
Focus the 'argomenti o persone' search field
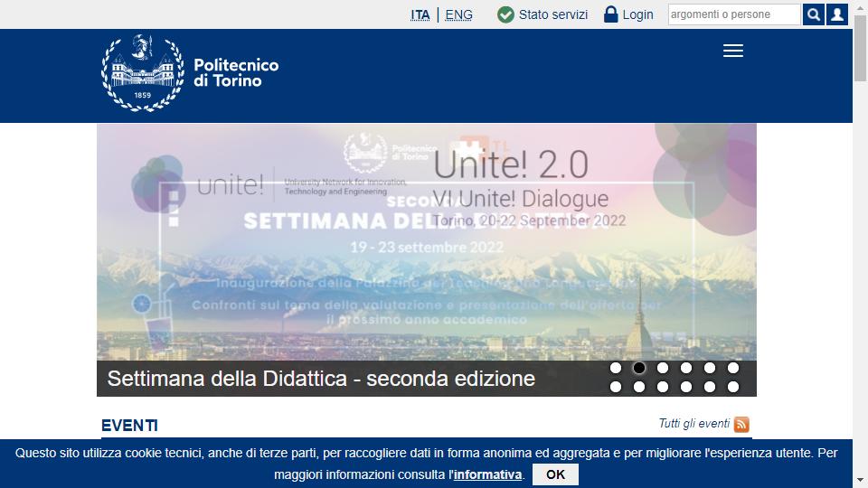(x=734, y=14)
